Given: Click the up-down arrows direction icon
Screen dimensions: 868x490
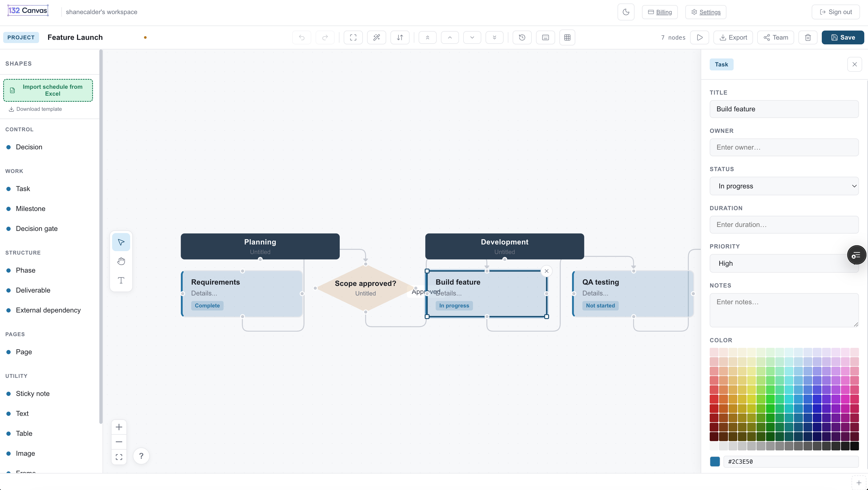Looking at the screenshot, I should [400, 37].
